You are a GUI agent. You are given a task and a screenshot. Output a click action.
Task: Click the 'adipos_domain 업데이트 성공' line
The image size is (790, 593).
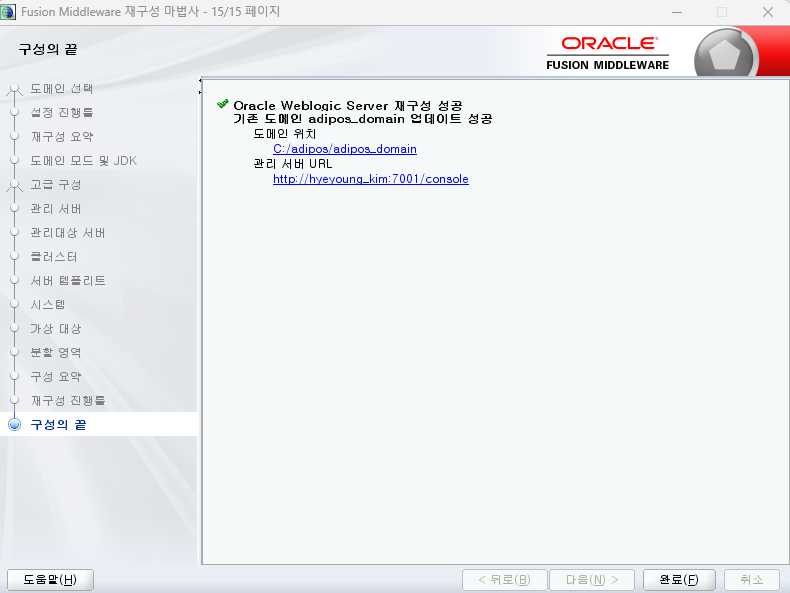click(400, 119)
